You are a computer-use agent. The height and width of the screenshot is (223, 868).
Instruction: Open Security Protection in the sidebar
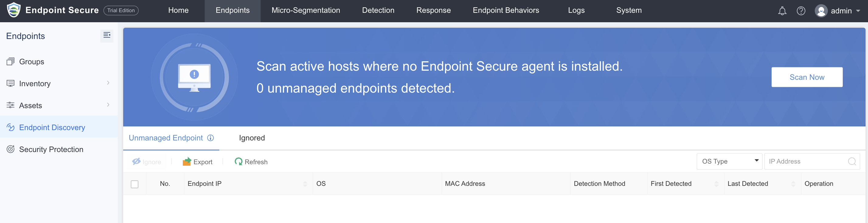click(x=51, y=150)
